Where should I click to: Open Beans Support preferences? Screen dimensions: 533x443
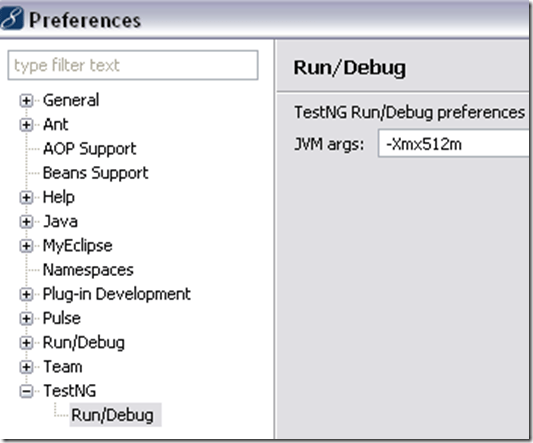(96, 173)
